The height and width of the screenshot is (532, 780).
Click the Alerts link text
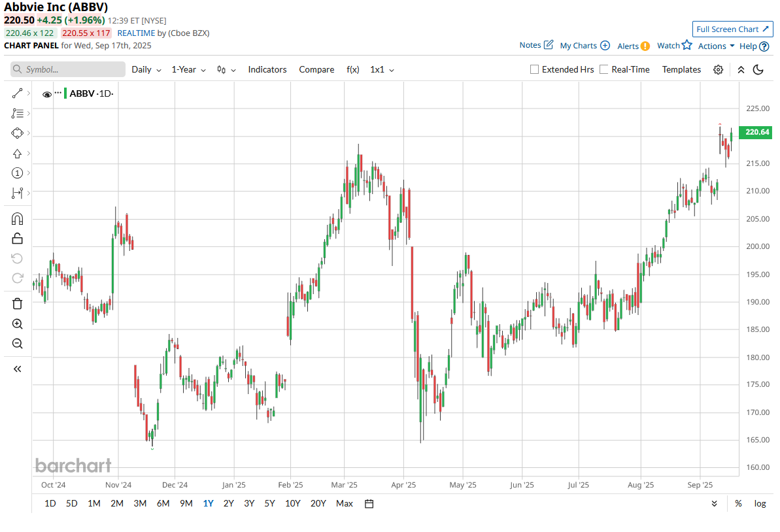628,46
